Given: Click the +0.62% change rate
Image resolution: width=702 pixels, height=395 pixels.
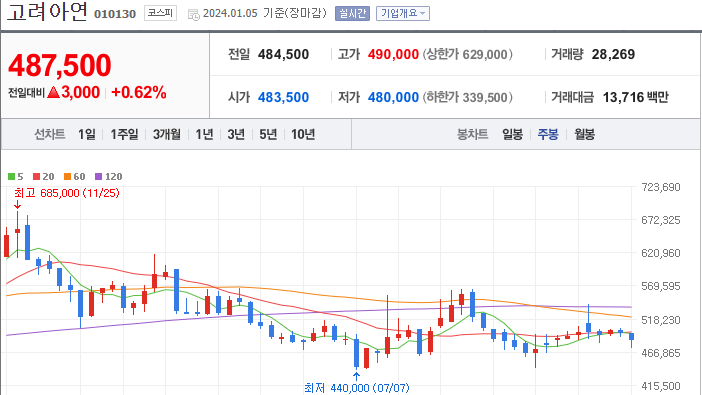Looking at the screenshot, I should tap(139, 92).
